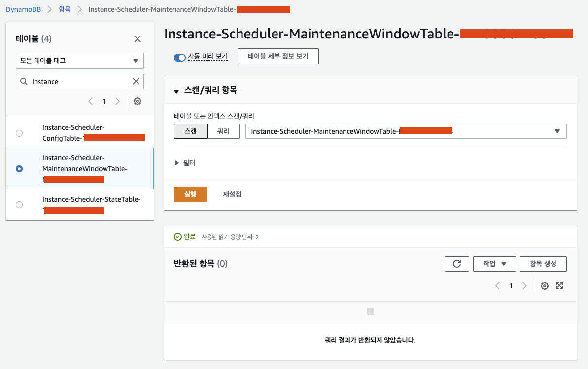The width and height of the screenshot is (588, 369).
Task: Go to previous page of returned items
Action: (497, 286)
